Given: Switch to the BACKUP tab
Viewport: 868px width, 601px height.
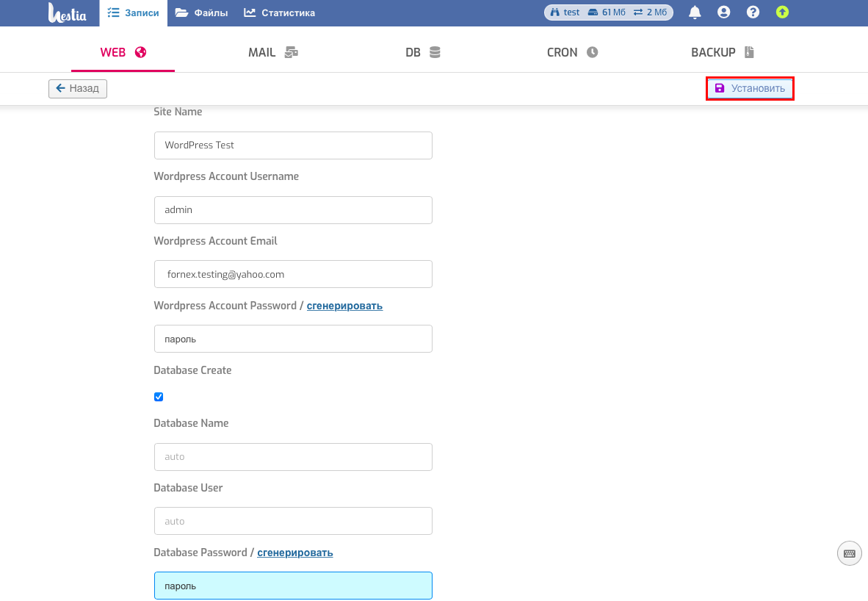Looking at the screenshot, I should coord(722,53).
